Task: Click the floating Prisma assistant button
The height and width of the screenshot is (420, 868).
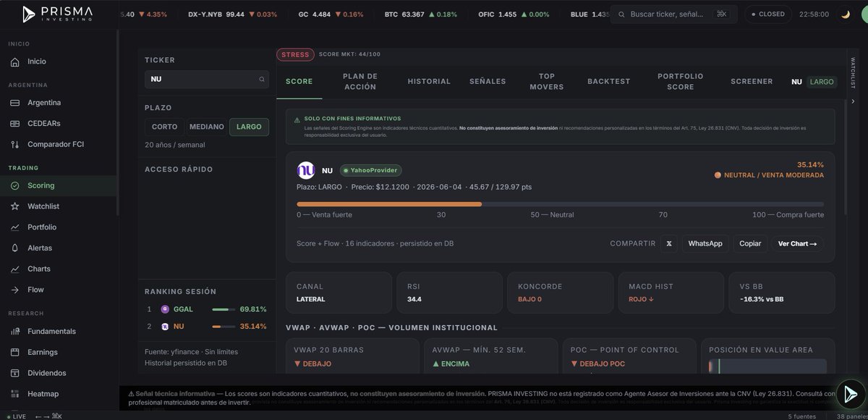Action: pyautogui.click(x=850, y=393)
